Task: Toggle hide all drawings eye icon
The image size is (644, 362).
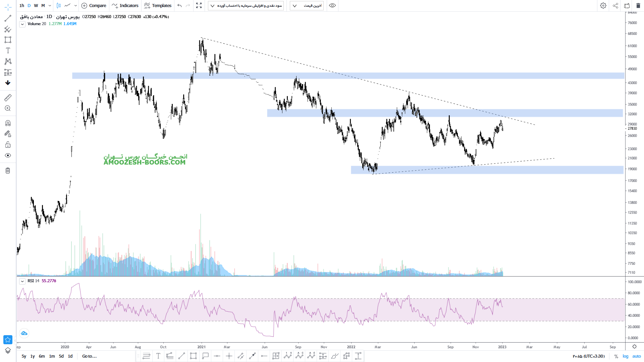Action: pyautogui.click(x=8, y=156)
